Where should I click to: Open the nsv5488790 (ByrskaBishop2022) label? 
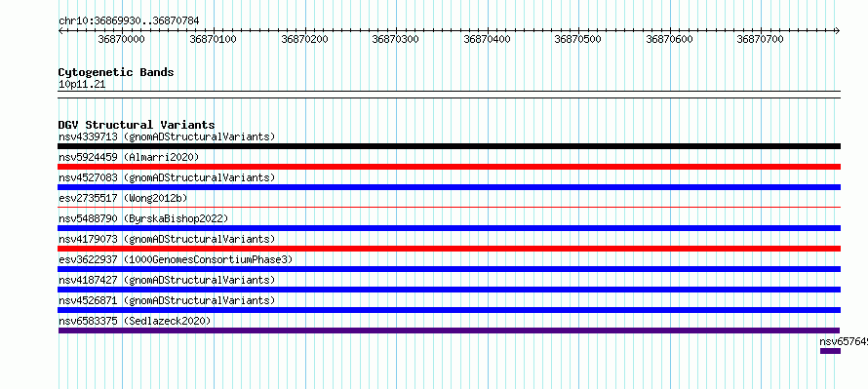pyautogui.click(x=143, y=218)
